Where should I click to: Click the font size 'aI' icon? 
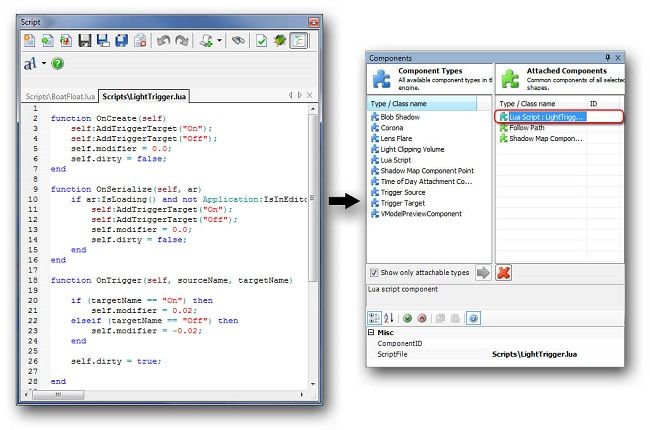pos(30,63)
